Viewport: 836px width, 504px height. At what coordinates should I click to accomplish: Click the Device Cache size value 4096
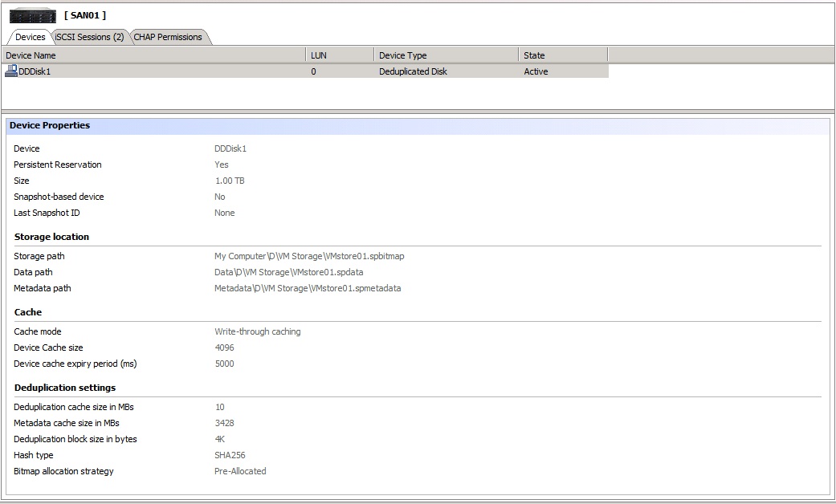(225, 348)
